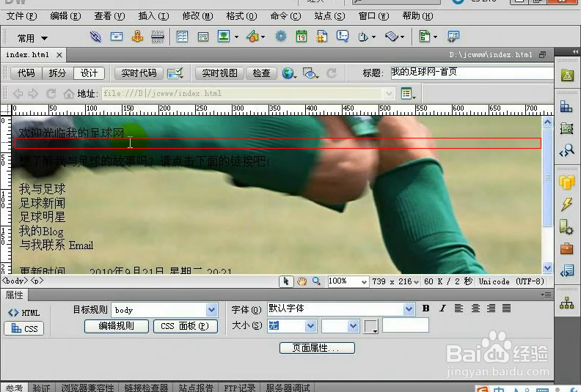Toggle Inspect mode (检查)
The width and height of the screenshot is (581, 392).
click(261, 73)
